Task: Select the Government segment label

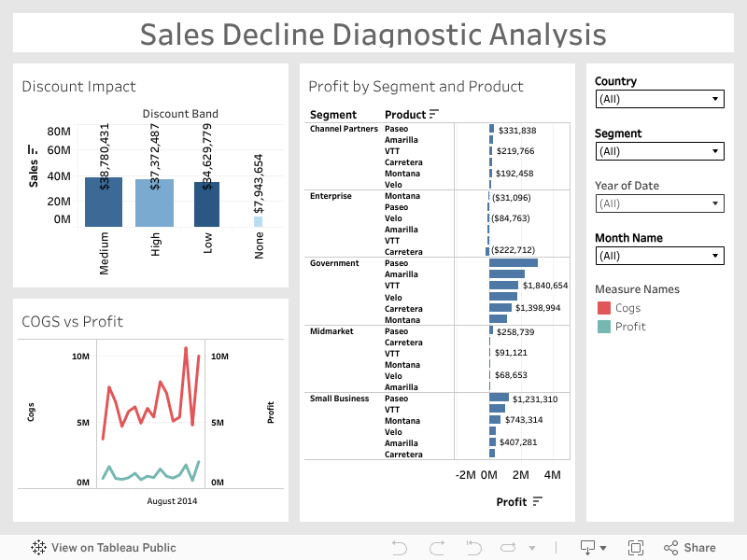Action: pos(334,263)
